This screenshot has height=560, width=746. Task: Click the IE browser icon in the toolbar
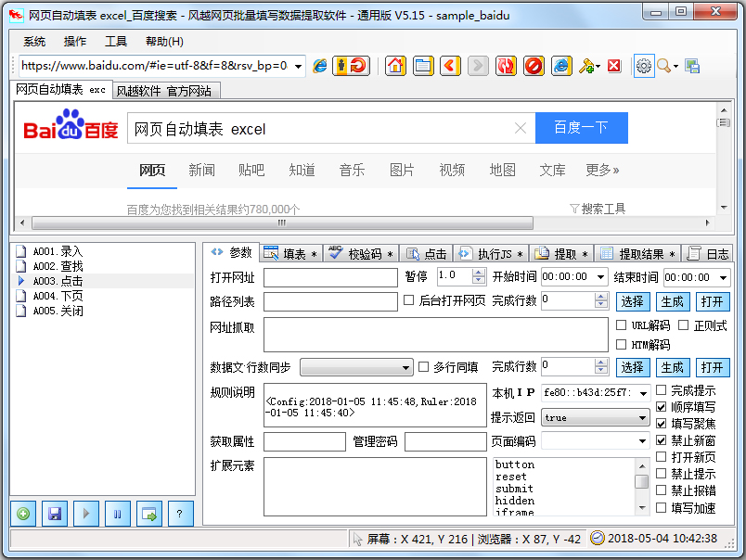point(561,66)
